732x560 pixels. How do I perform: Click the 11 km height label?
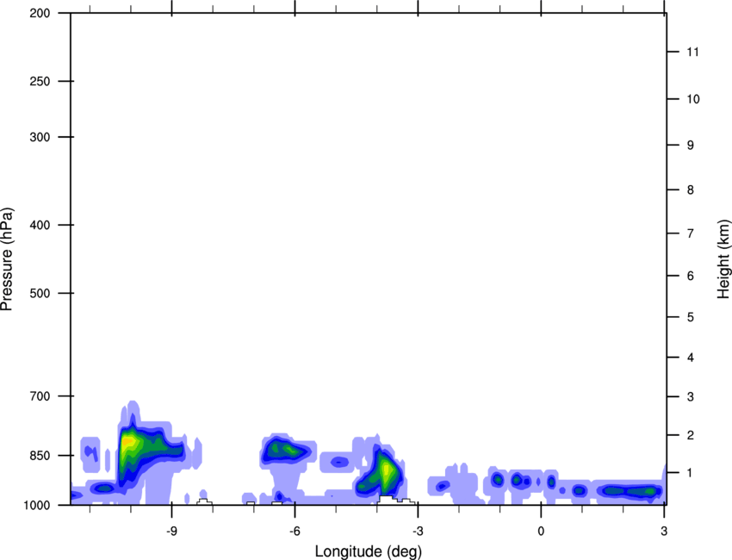692,52
